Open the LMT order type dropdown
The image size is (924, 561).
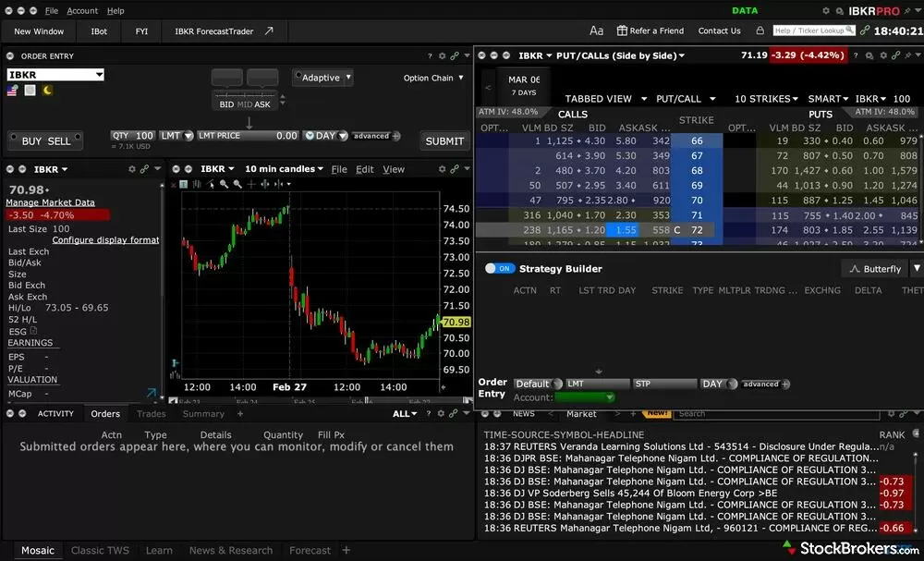pyautogui.click(x=175, y=136)
